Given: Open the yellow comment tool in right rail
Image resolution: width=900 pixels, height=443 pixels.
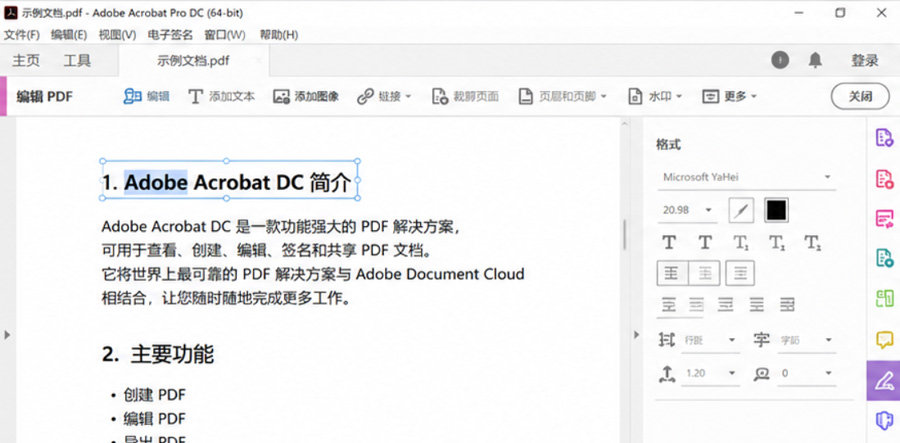Looking at the screenshot, I should click(884, 340).
